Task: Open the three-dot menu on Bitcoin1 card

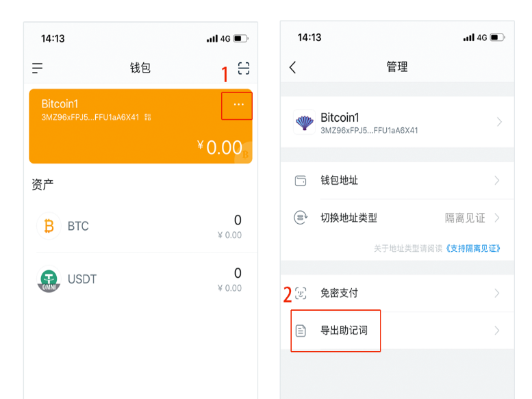Action: (238, 105)
